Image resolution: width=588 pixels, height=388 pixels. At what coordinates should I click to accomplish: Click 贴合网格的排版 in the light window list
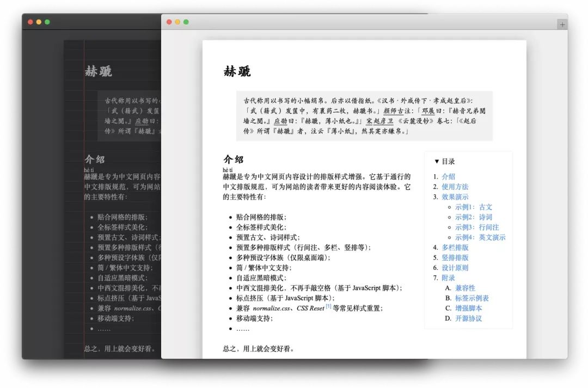261,217
